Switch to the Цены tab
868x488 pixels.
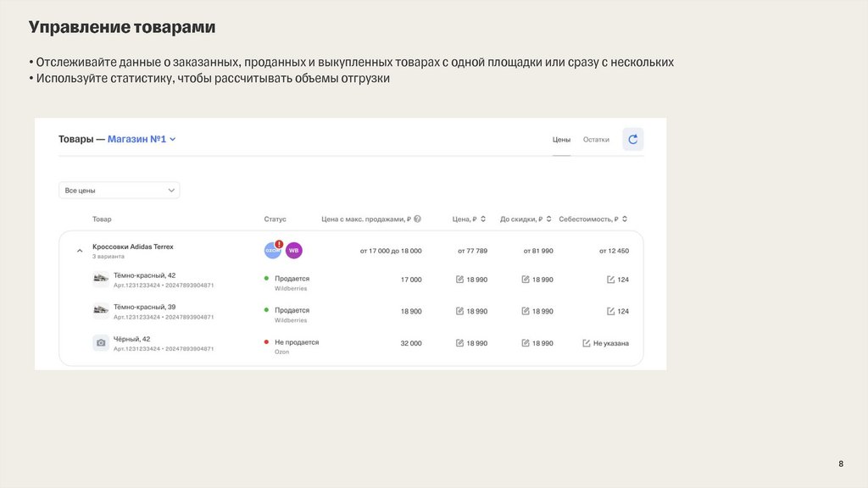coord(561,140)
